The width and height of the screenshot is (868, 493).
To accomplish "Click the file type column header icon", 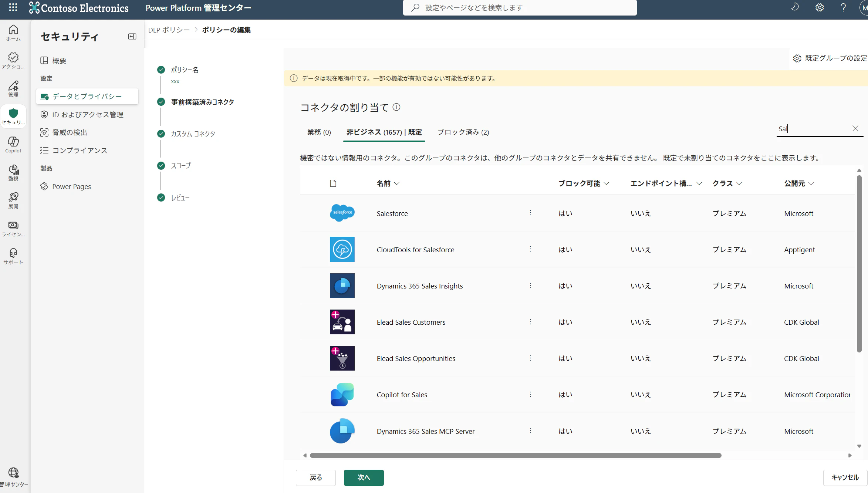I will click(x=333, y=183).
